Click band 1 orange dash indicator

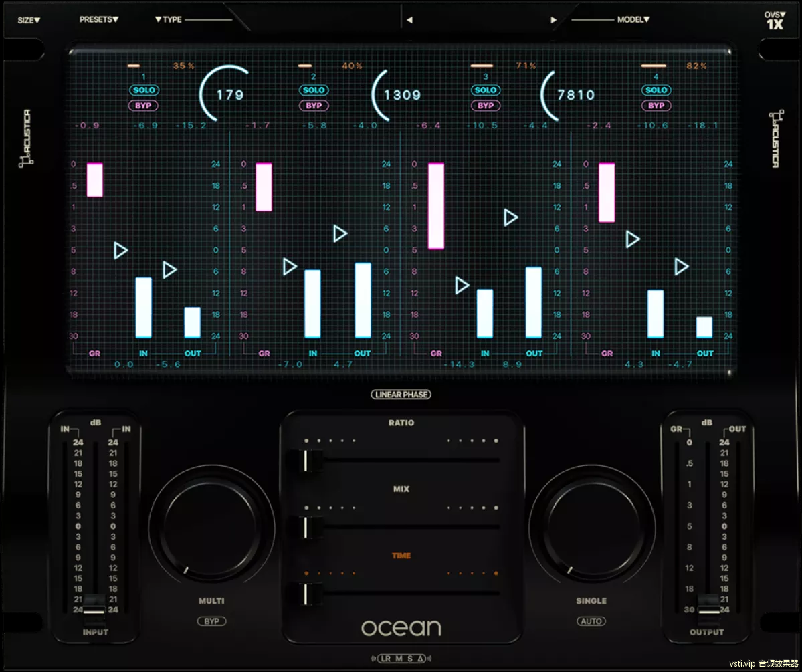[x=134, y=66]
